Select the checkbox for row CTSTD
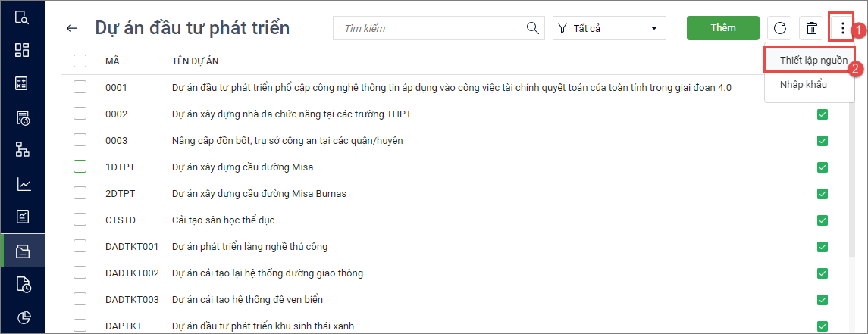 [x=80, y=220]
